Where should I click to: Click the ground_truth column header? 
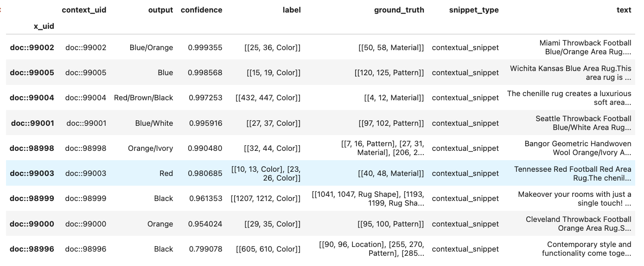[399, 10]
